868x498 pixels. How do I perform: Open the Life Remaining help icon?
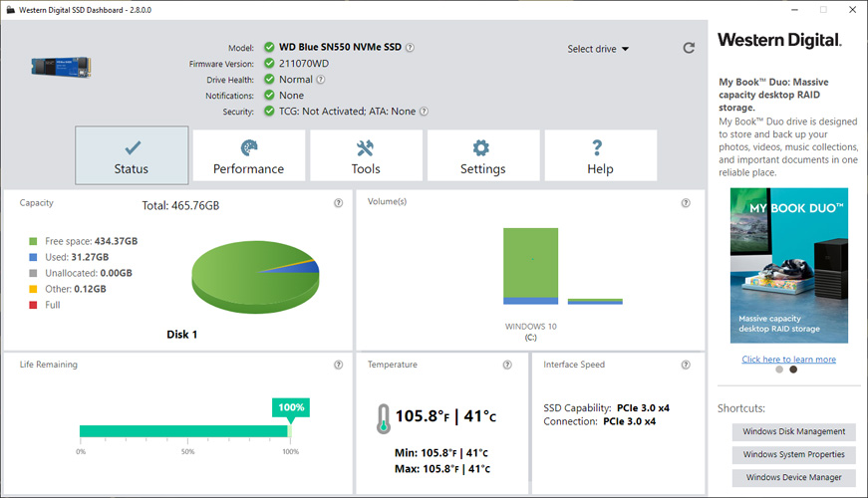tap(338, 365)
